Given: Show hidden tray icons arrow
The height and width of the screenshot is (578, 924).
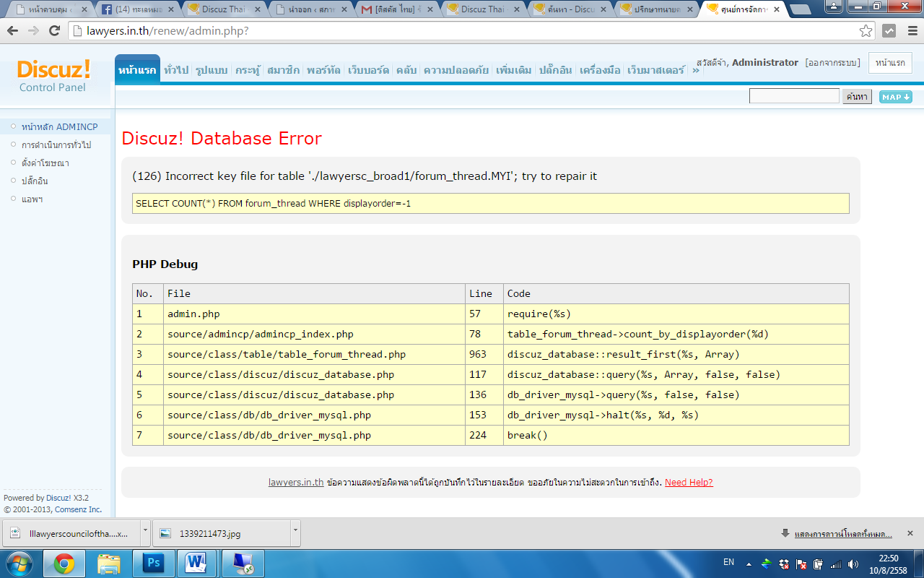Looking at the screenshot, I should 749,564.
